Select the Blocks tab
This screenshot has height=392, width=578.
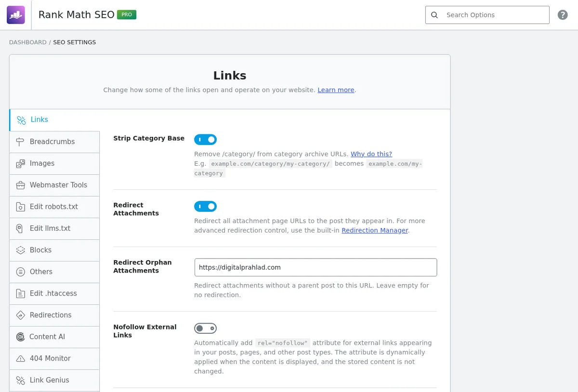coord(54,250)
